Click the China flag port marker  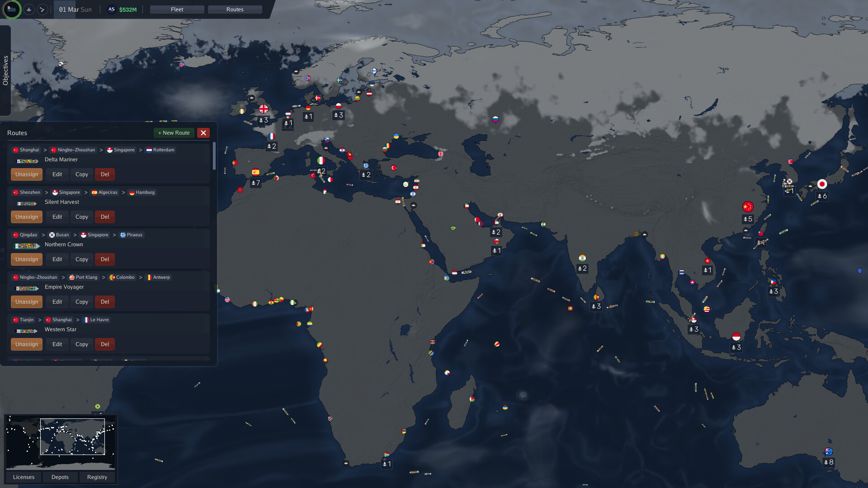click(x=748, y=207)
